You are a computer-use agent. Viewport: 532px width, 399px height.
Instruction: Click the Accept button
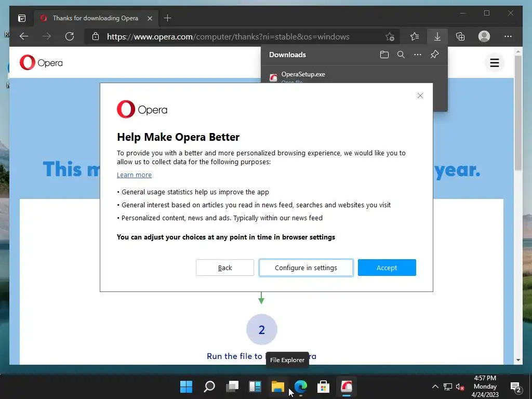pos(387,268)
